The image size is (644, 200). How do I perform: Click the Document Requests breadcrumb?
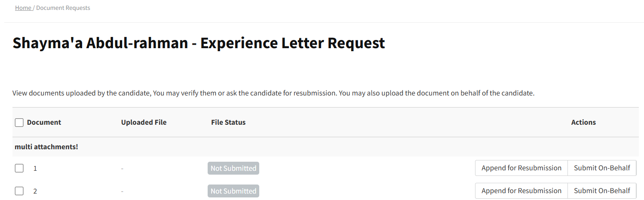(63, 8)
